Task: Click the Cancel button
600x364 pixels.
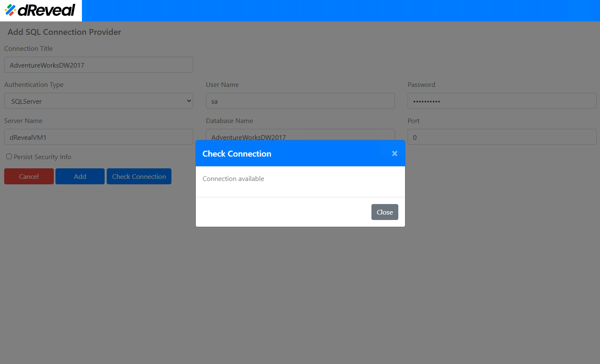Action: coord(29,176)
